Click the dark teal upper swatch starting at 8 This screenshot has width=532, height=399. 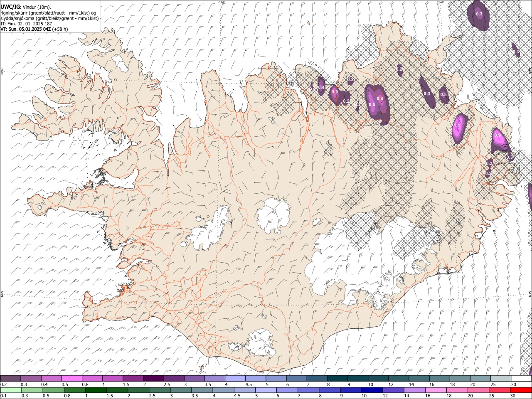pyautogui.click(x=337, y=378)
